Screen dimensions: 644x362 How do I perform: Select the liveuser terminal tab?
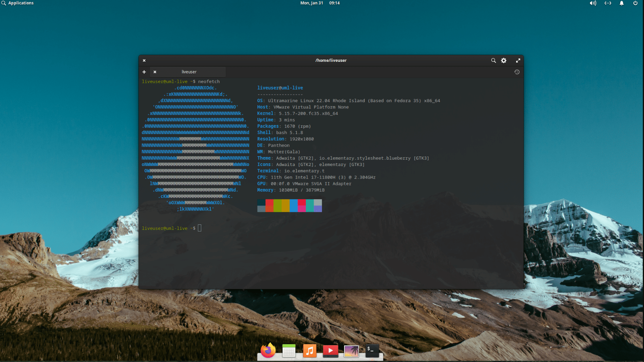click(189, 72)
